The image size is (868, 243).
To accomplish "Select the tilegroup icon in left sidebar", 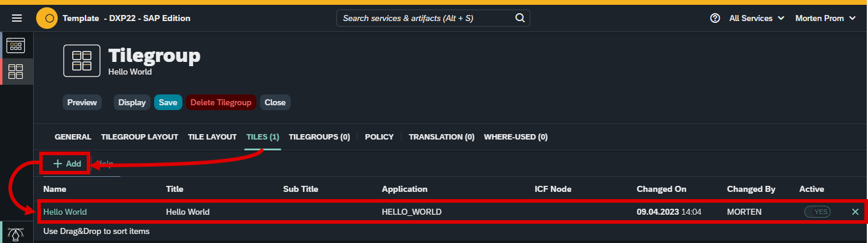I will [16, 72].
